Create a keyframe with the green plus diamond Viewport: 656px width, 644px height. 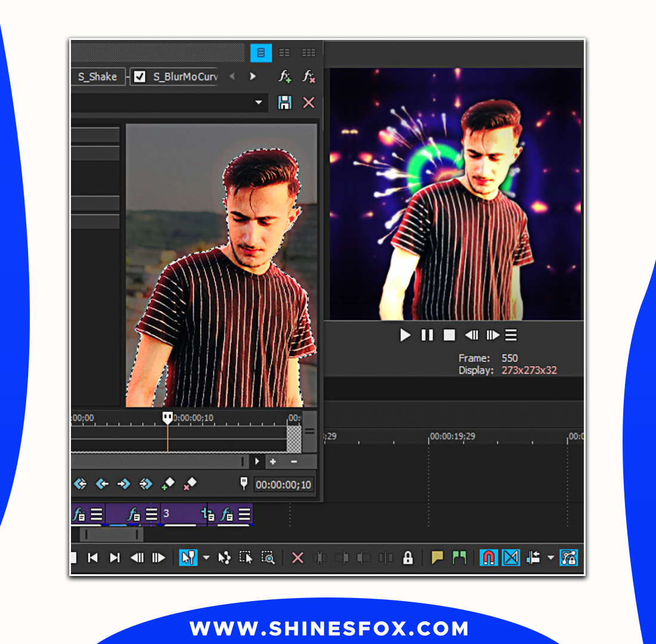pos(168,484)
